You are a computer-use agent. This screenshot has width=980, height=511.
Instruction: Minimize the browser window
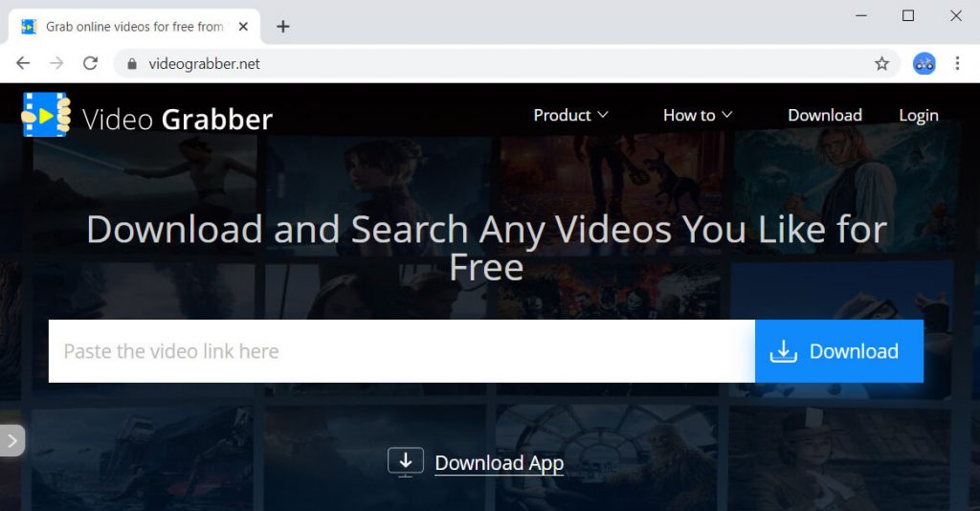(861, 15)
